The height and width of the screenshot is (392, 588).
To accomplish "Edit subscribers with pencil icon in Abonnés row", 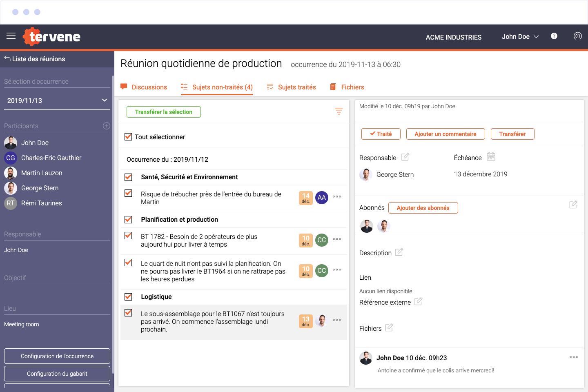I will pos(573,205).
